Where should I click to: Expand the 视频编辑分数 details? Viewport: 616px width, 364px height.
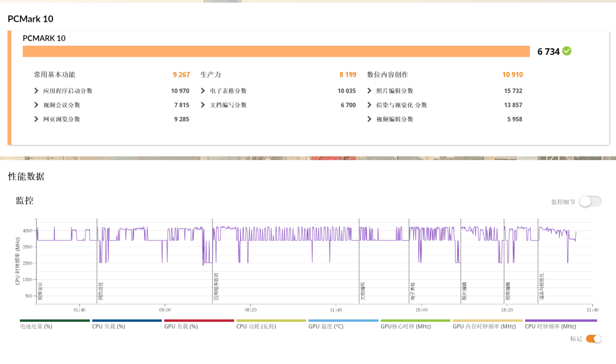370,119
